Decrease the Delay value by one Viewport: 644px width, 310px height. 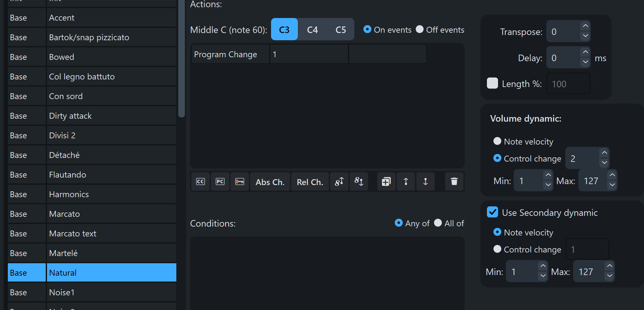pos(586,62)
